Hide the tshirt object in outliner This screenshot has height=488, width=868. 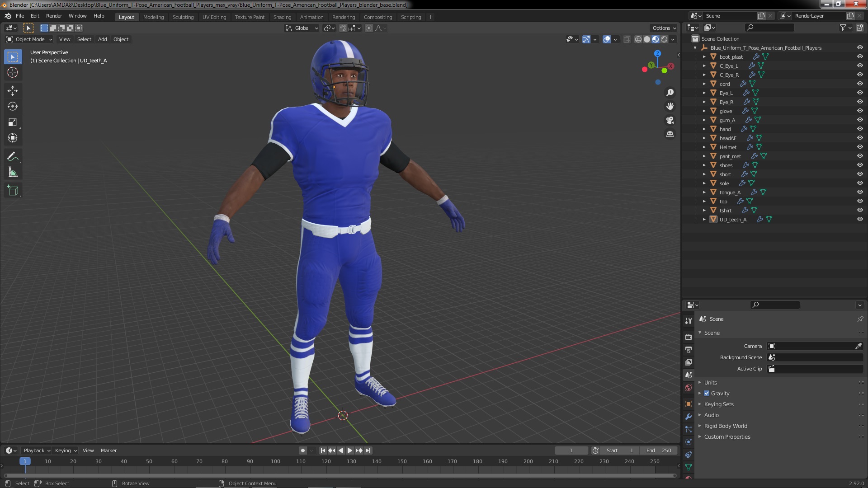tap(860, 210)
